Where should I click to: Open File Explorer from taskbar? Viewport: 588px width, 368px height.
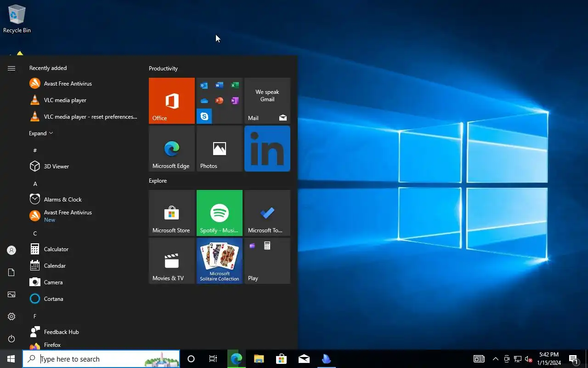[x=259, y=359]
